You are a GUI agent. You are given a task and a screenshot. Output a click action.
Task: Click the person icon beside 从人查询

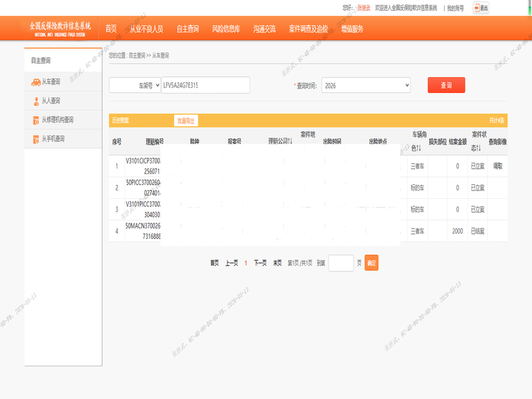point(37,101)
